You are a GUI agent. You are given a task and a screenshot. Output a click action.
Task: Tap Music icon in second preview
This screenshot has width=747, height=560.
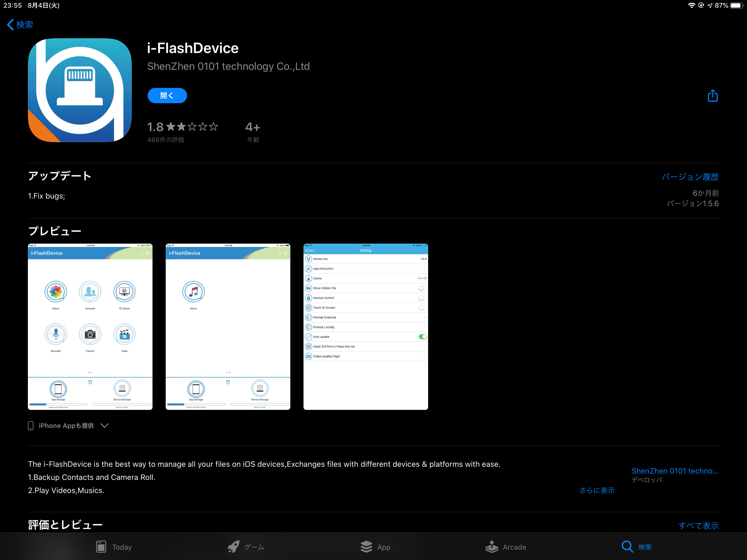click(194, 291)
